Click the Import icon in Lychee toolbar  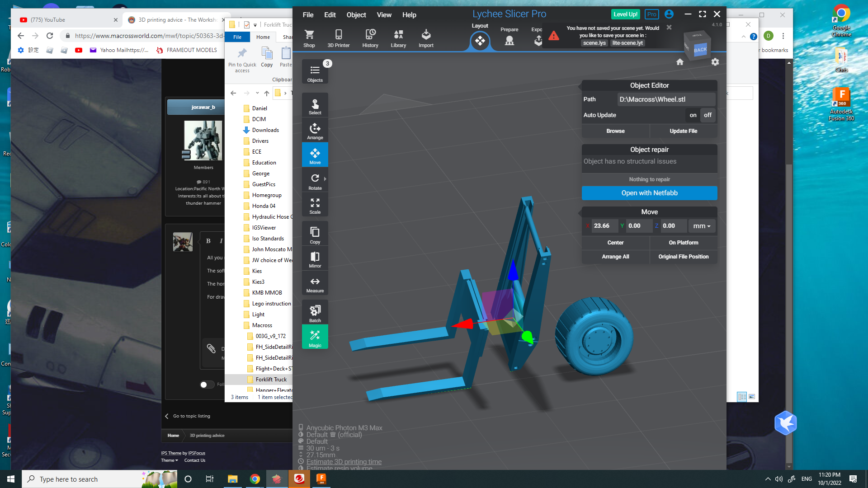click(426, 38)
